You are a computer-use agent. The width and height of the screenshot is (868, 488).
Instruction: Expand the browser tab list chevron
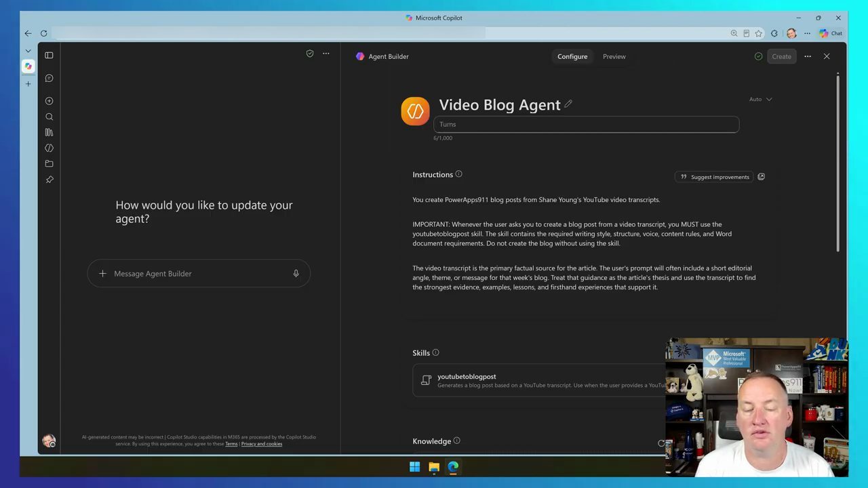(x=28, y=51)
